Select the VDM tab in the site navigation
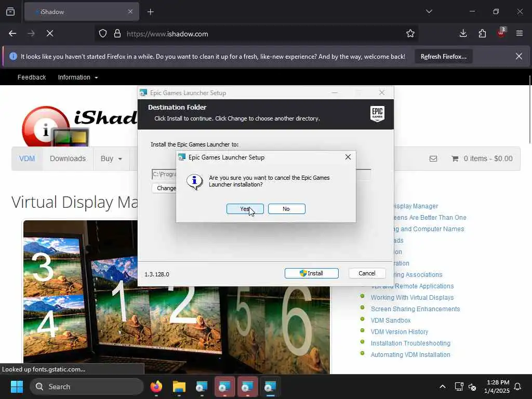The height and width of the screenshot is (399, 532). coord(27,158)
